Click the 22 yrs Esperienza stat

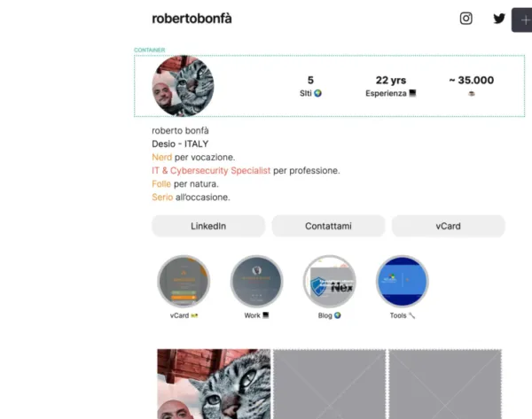click(391, 86)
